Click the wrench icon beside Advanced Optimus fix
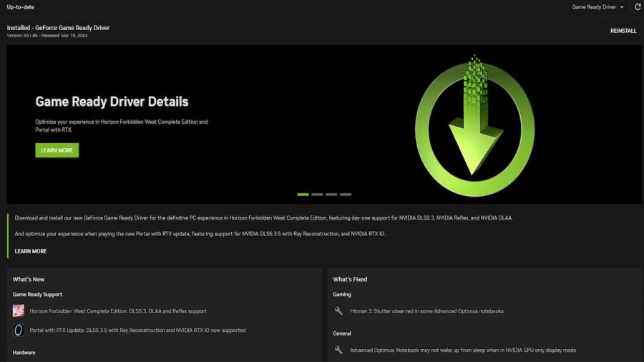The width and height of the screenshot is (644, 362). (339, 350)
